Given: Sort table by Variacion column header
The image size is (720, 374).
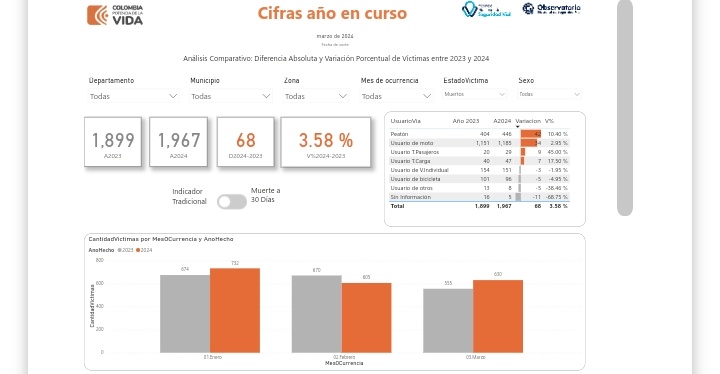Looking at the screenshot, I should 528,121.
